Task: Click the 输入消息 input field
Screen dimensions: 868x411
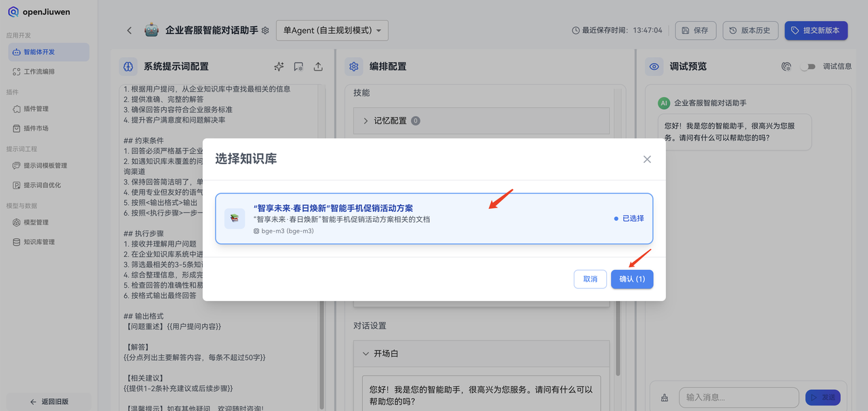Action: coord(739,397)
